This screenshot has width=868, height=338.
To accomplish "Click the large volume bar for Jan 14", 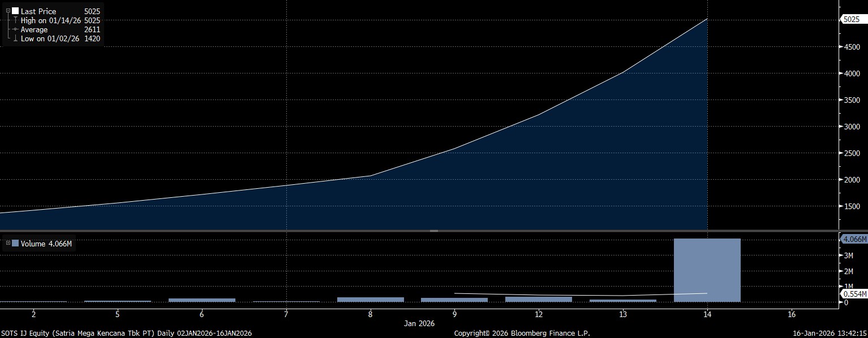I will pos(707,270).
